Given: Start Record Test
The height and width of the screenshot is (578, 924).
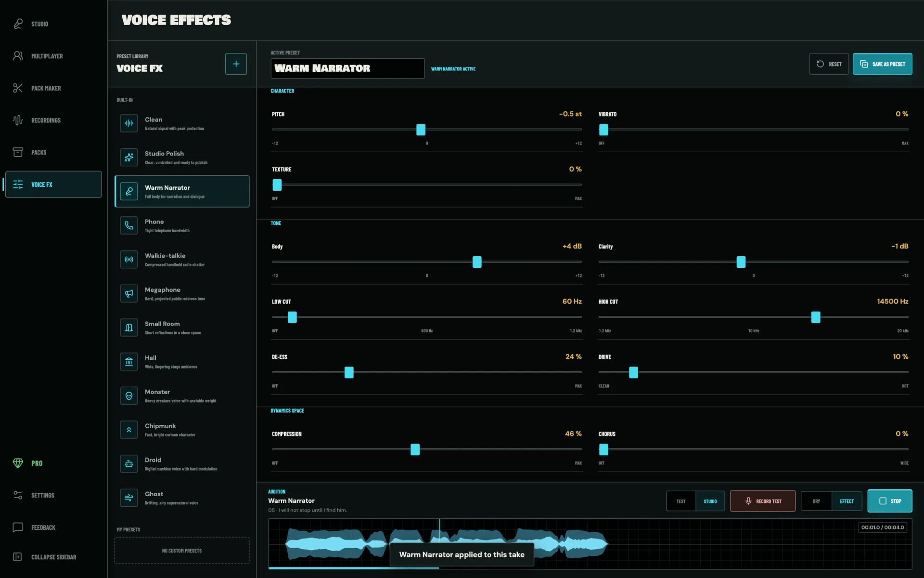Looking at the screenshot, I should (763, 501).
